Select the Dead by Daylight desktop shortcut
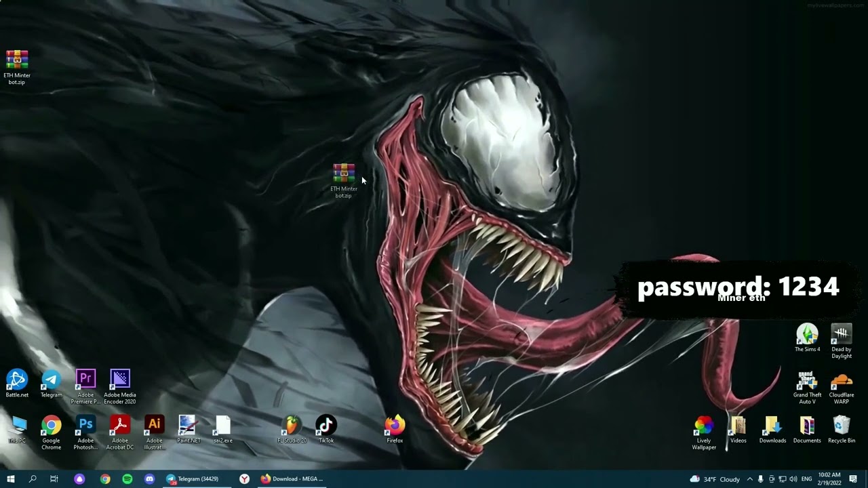Screen dimensions: 868x488 842,342
